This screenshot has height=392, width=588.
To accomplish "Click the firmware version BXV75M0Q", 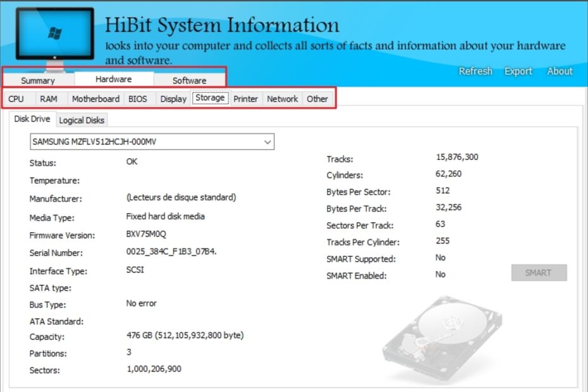I will pos(146,234).
